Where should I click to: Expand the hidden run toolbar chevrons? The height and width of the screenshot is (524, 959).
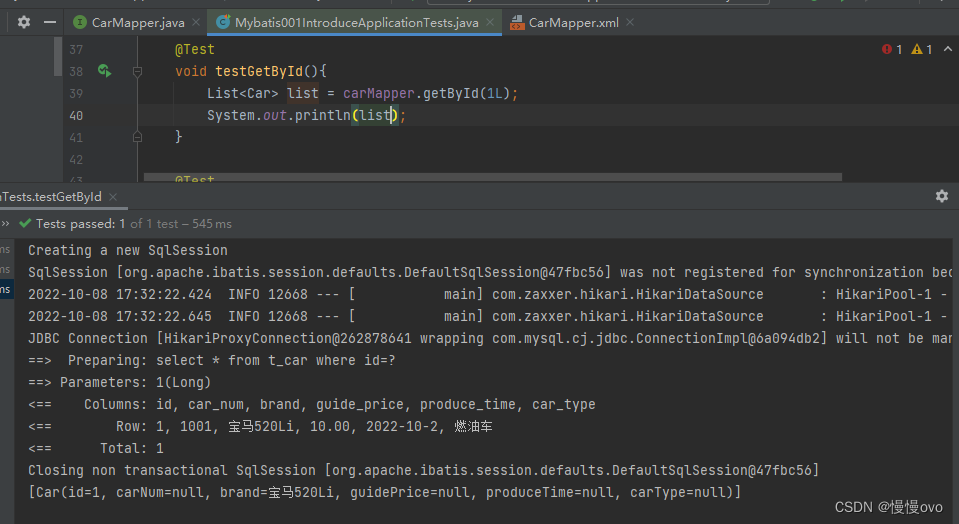5,224
